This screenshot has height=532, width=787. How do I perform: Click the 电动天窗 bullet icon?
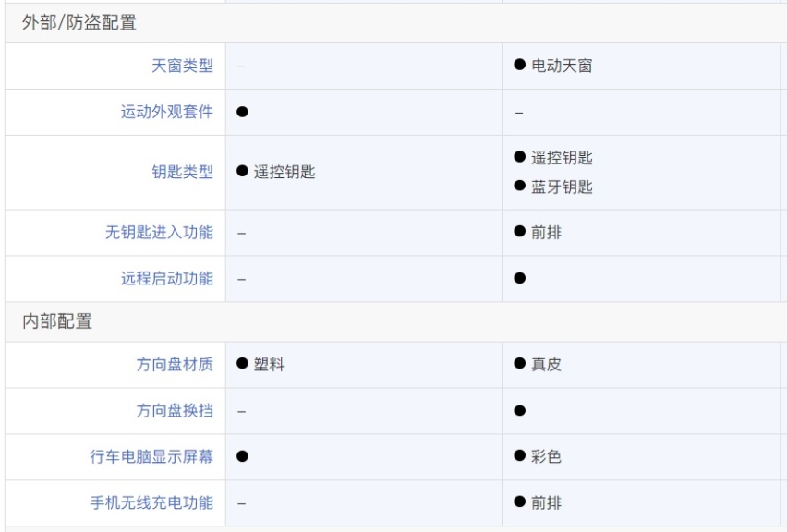coord(519,65)
